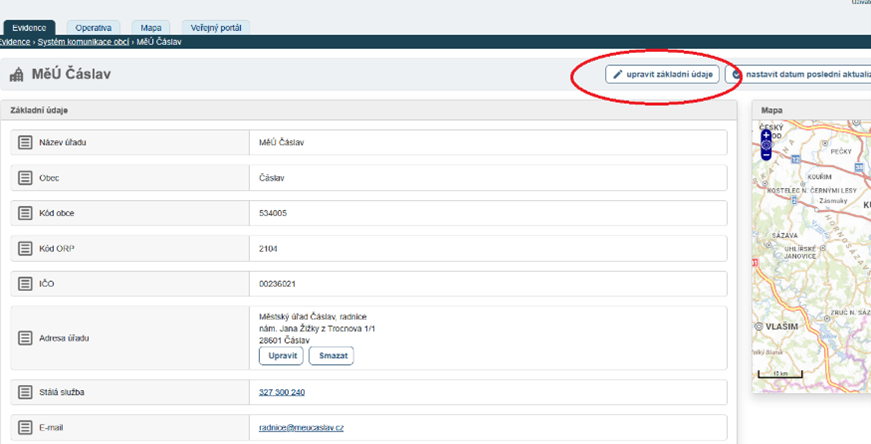Zoom in the map with plus button
The width and height of the screenshot is (871, 444).
pos(766,134)
